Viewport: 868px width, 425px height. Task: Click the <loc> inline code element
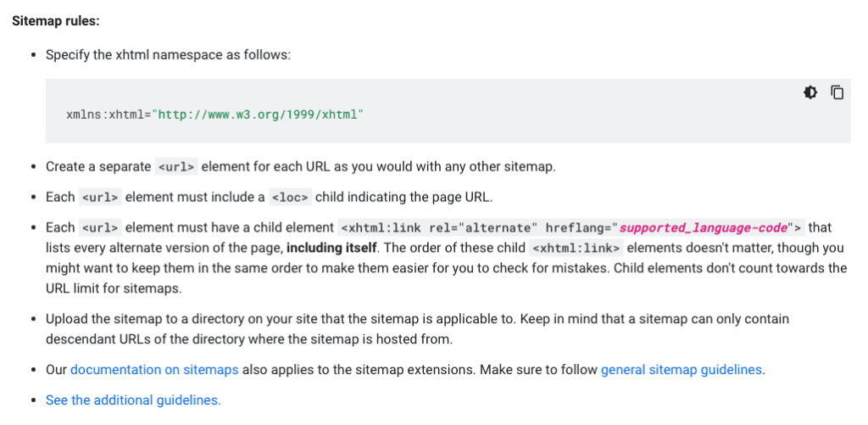click(x=290, y=197)
